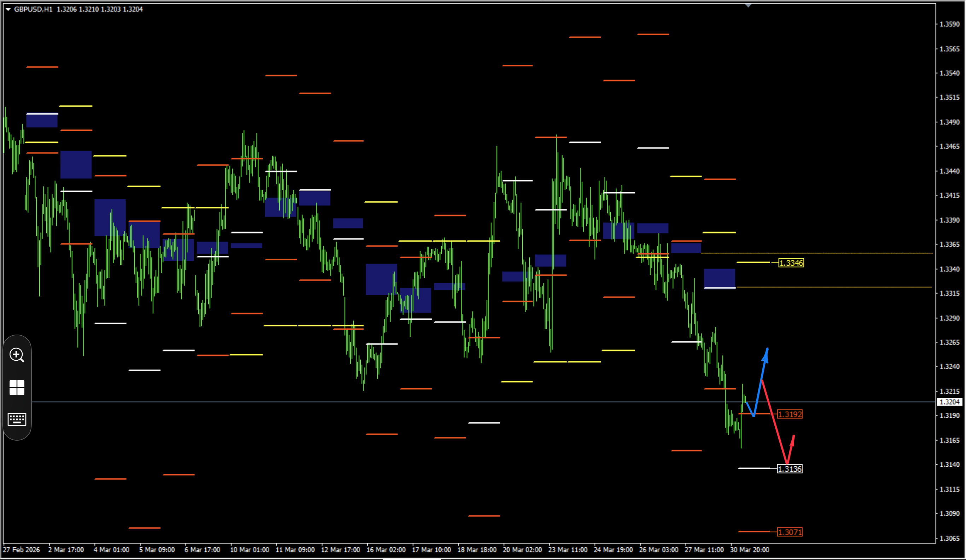Click the magnifier zoom-in icon
Screen dimensions: 966x560
coord(17,355)
